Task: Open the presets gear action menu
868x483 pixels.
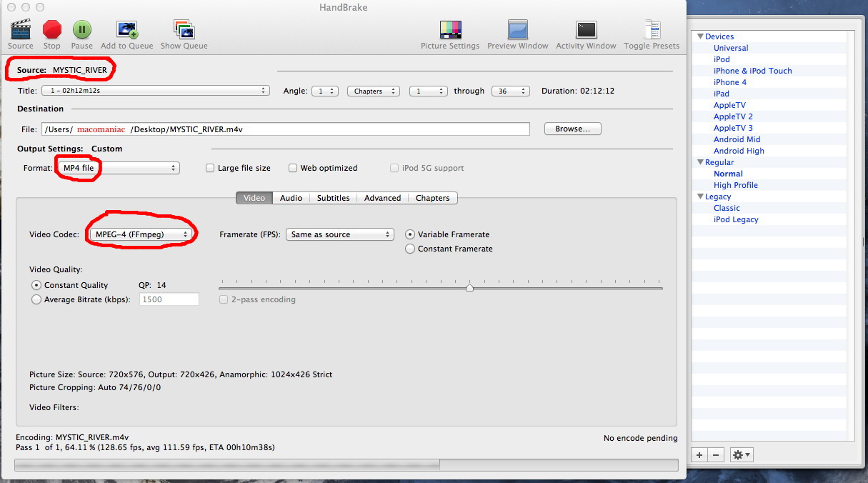Action: click(x=742, y=455)
